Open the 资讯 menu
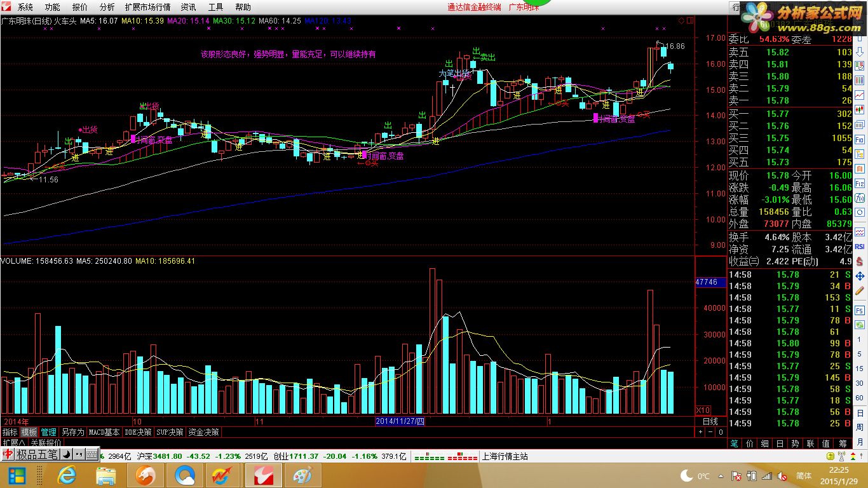 (188, 7)
